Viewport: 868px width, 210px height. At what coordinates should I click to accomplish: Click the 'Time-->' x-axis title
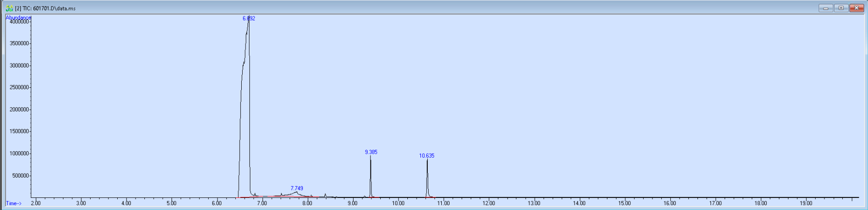pyautogui.click(x=14, y=203)
